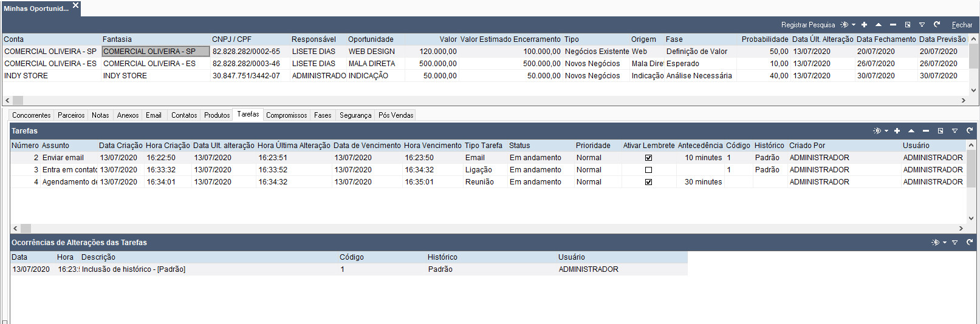Toggle Ativar Lembrete for the Reunião task
The height and width of the screenshot is (324, 980).
coord(648,182)
